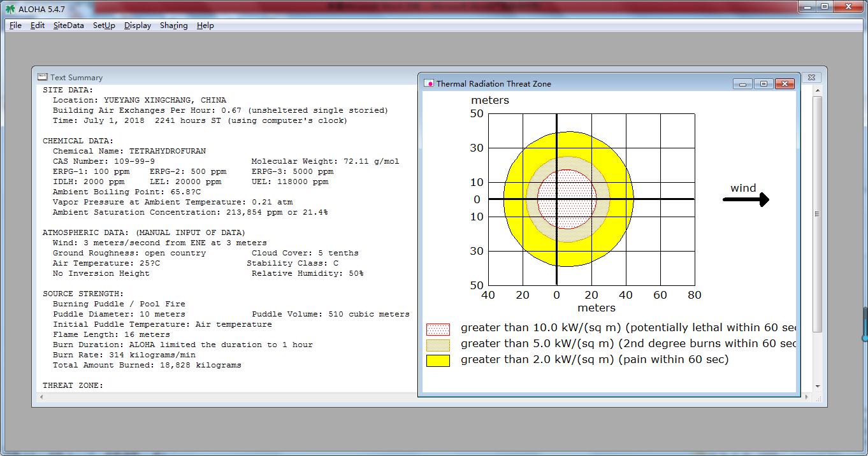Click the Text Summary scroll up arrow

coord(818,91)
